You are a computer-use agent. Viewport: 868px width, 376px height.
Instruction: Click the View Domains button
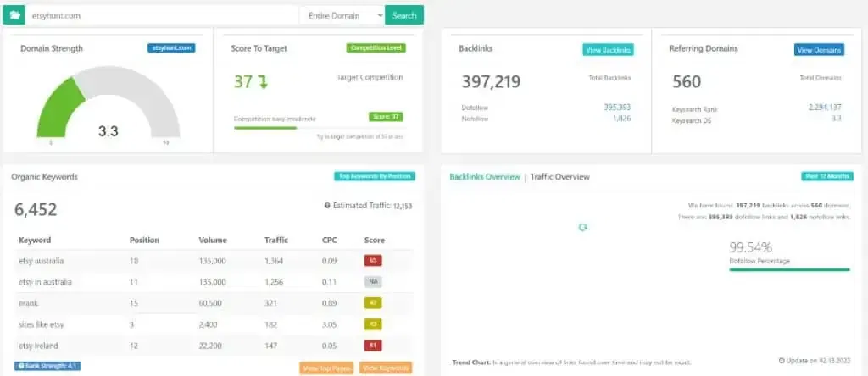click(x=819, y=50)
